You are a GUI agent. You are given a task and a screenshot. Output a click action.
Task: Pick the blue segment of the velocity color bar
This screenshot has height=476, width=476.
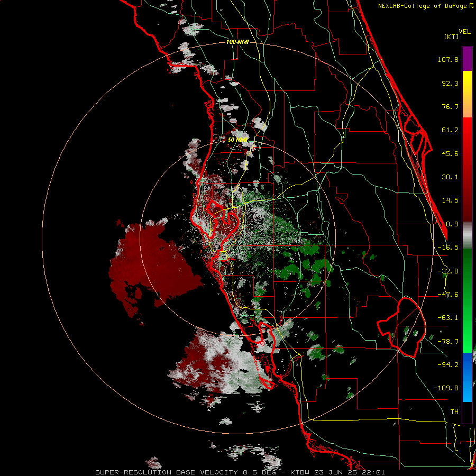467,377
